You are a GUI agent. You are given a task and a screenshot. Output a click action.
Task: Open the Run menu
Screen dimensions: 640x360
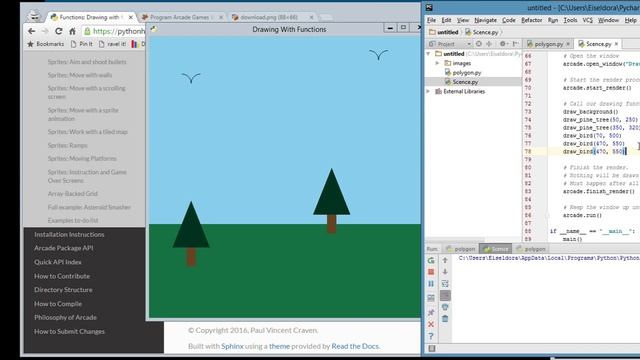(x=553, y=20)
